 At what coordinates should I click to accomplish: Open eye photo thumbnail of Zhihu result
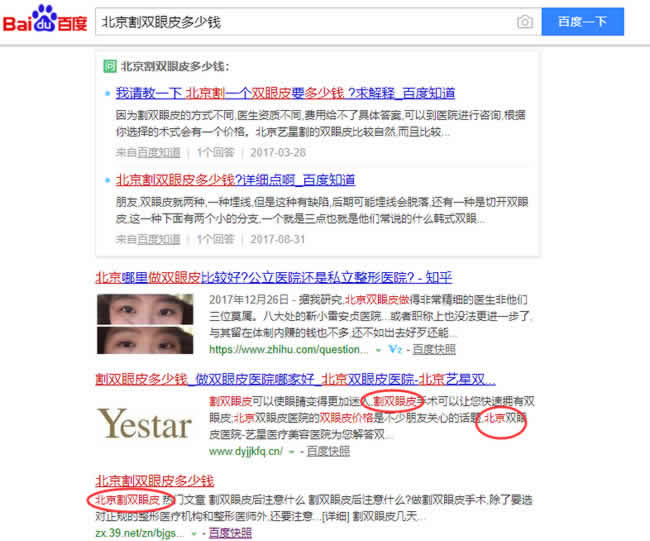tap(145, 324)
